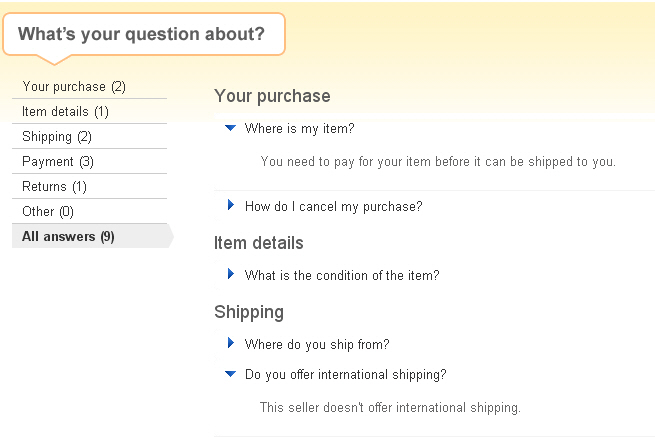655x437 pixels.
Task: Choose the 'Other (0)' category
Action: 48,212
